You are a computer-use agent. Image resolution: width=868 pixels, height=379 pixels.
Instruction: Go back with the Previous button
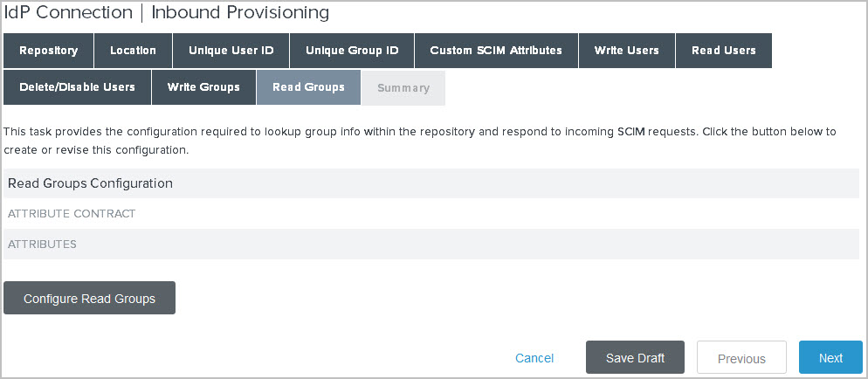tap(741, 358)
